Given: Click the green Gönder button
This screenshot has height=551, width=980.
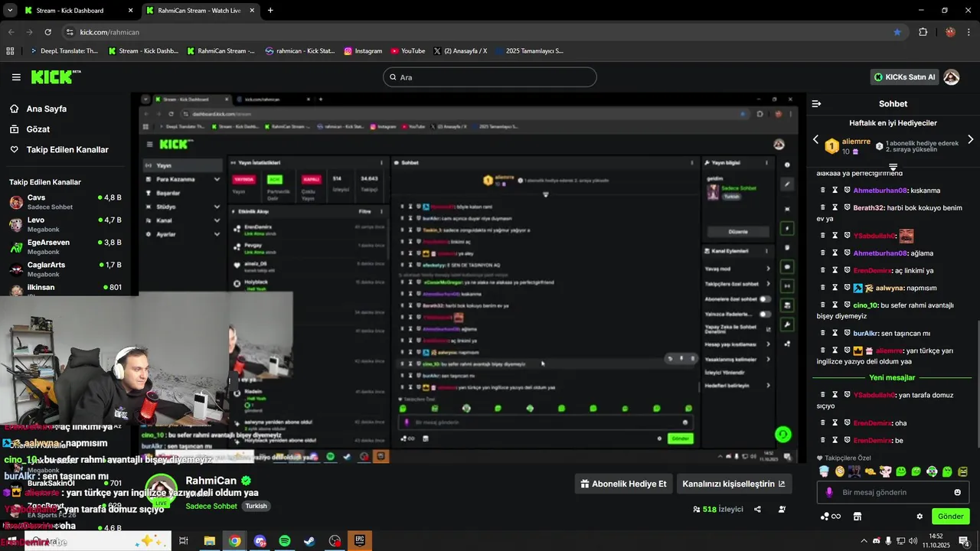Looking at the screenshot, I should [x=950, y=517].
